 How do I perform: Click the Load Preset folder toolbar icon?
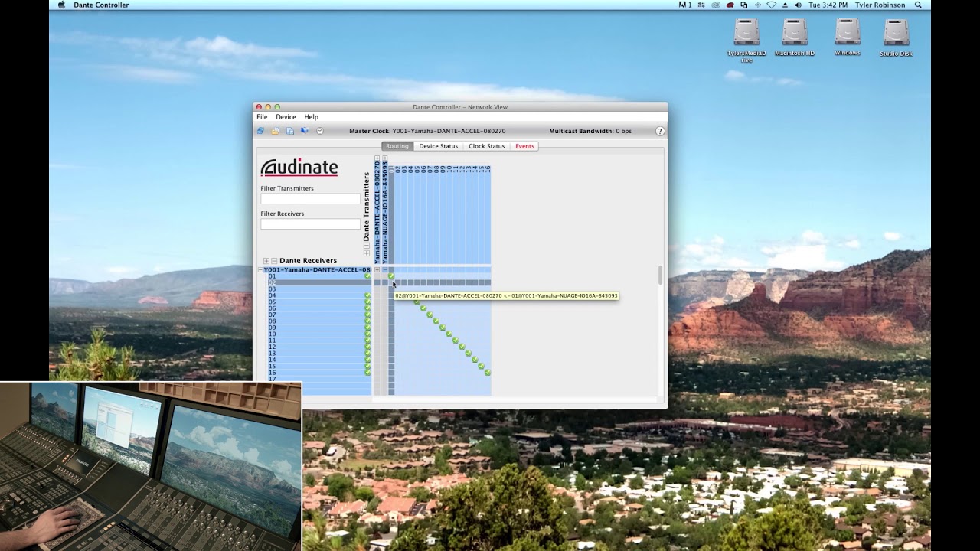coord(276,131)
